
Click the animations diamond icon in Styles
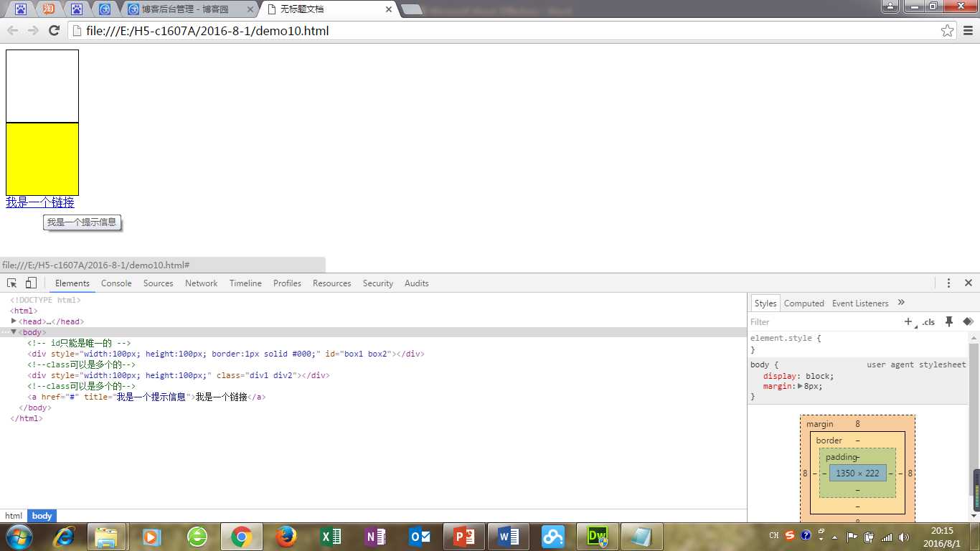(968, 321)
